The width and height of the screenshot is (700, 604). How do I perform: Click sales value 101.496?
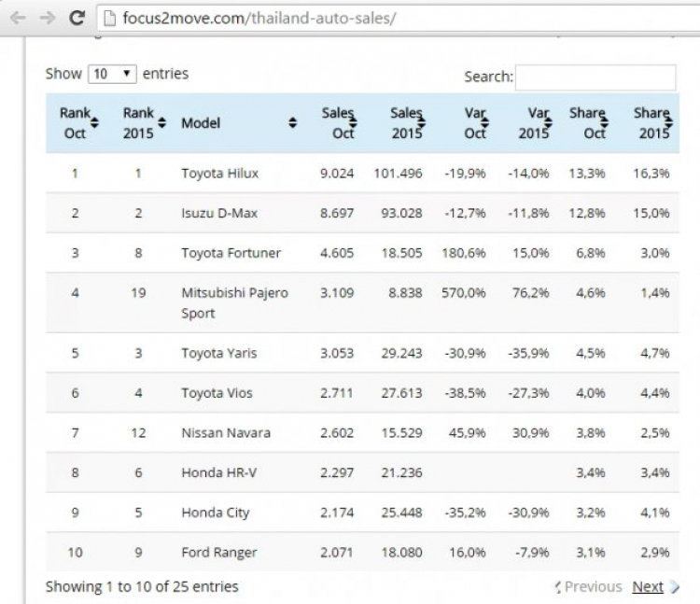(x=398, y=174)
